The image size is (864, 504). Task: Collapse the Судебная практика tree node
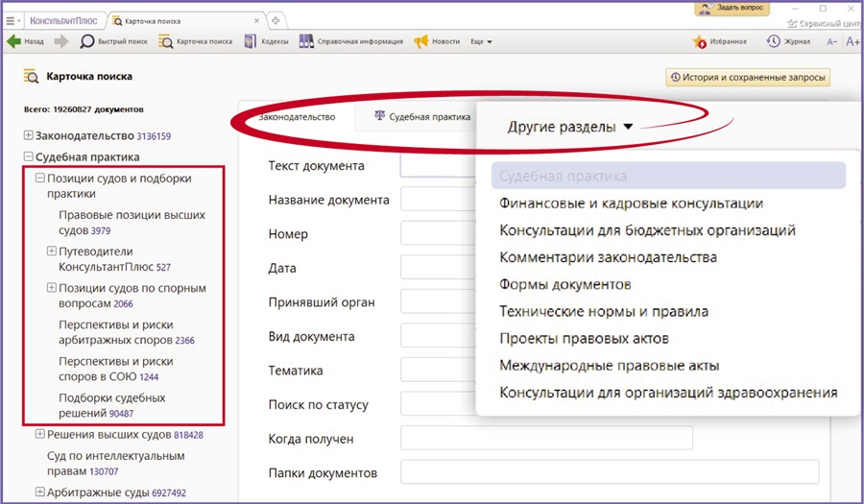click(29, 156)
